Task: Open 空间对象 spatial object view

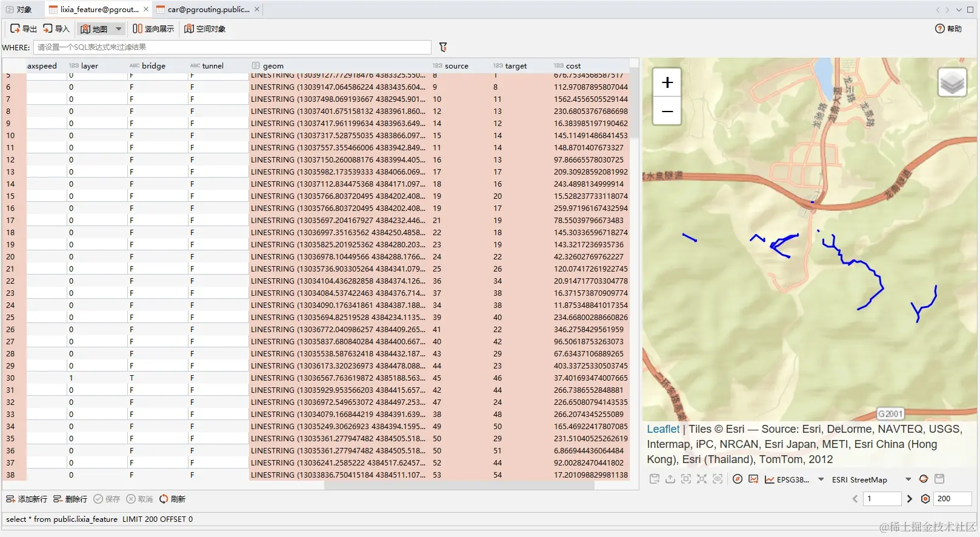Action: 205,28
